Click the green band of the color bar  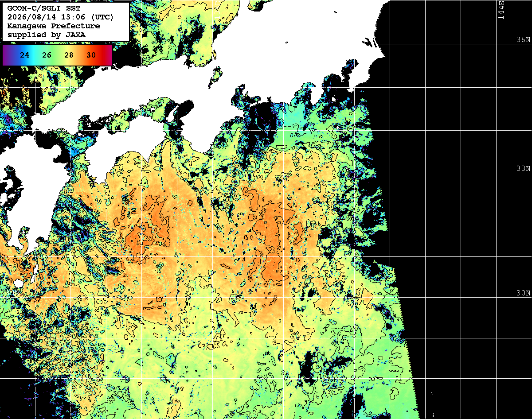58,55
